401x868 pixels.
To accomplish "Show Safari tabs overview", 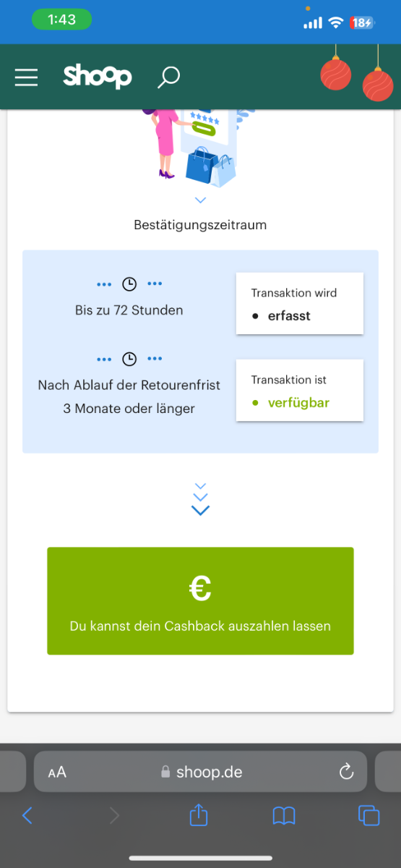I will click(369, 815).
